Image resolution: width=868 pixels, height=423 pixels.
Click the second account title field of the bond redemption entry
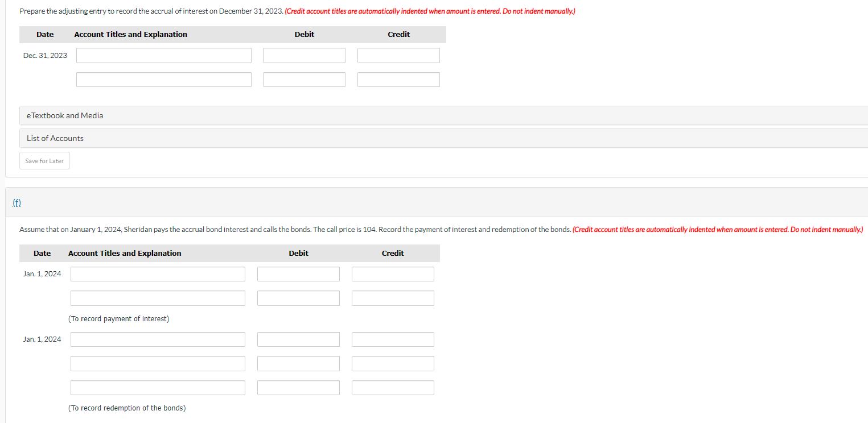157,363
